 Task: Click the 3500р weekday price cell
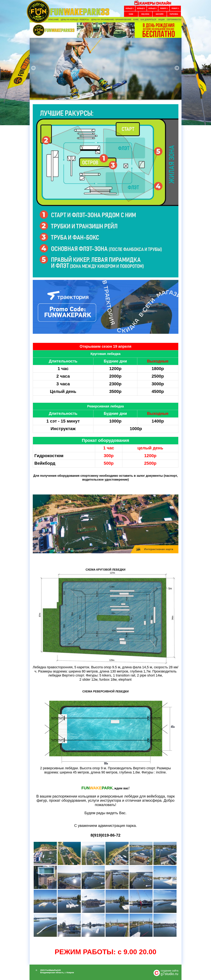[x=115, y=392]
